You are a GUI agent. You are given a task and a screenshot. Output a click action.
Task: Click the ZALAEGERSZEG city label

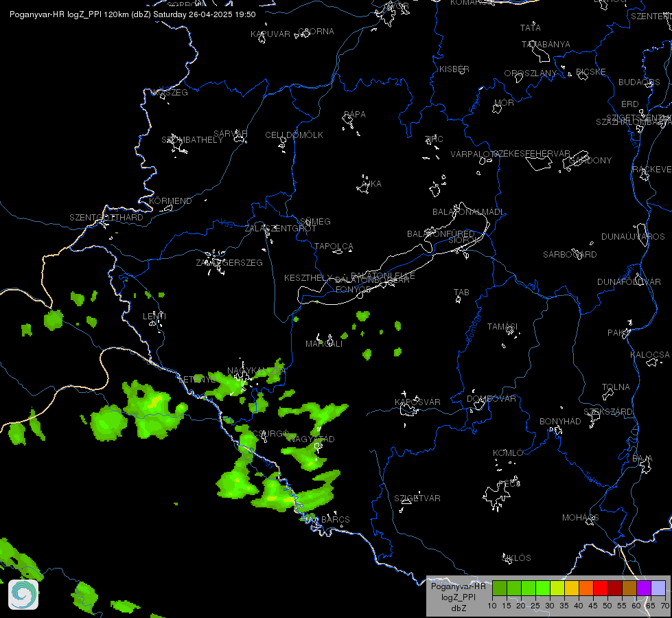(x=229, y=263)
